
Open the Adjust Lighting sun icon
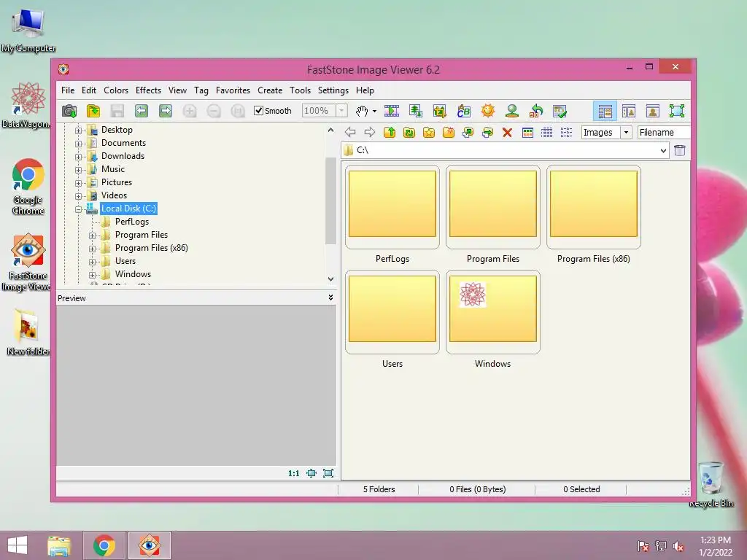click(x=488, y=111)
